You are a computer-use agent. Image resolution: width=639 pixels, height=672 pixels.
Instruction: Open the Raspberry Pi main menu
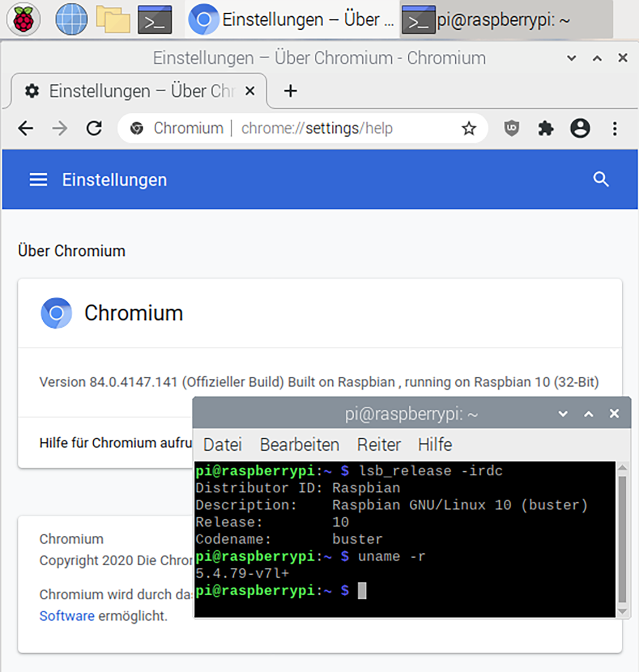[23, 19]
